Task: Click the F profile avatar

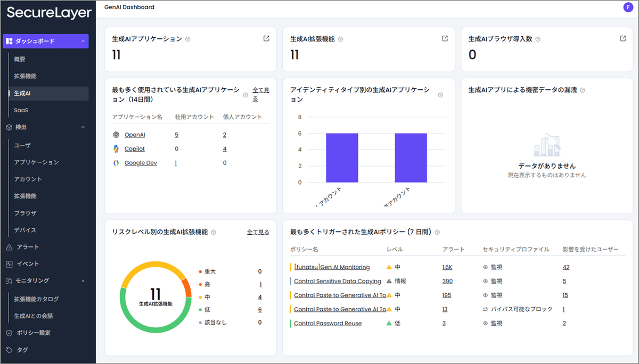Action: pos(628,7)
